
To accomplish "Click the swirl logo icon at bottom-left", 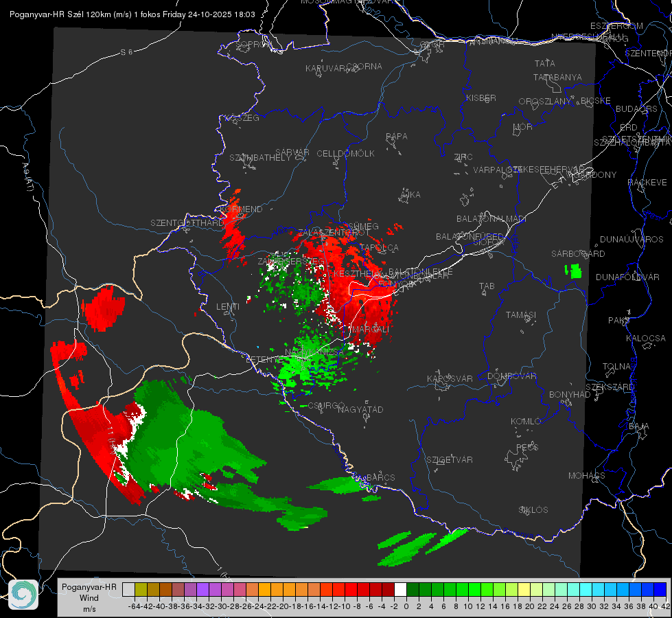I will (23, 595).
